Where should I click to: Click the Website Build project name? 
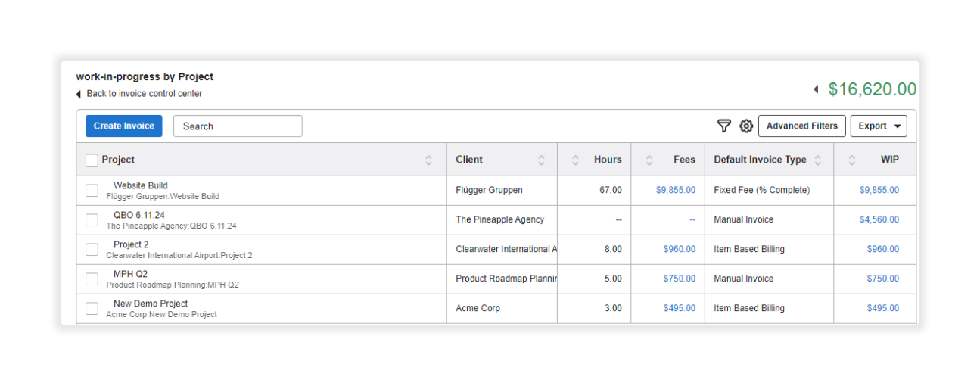[x=141, y=185]
